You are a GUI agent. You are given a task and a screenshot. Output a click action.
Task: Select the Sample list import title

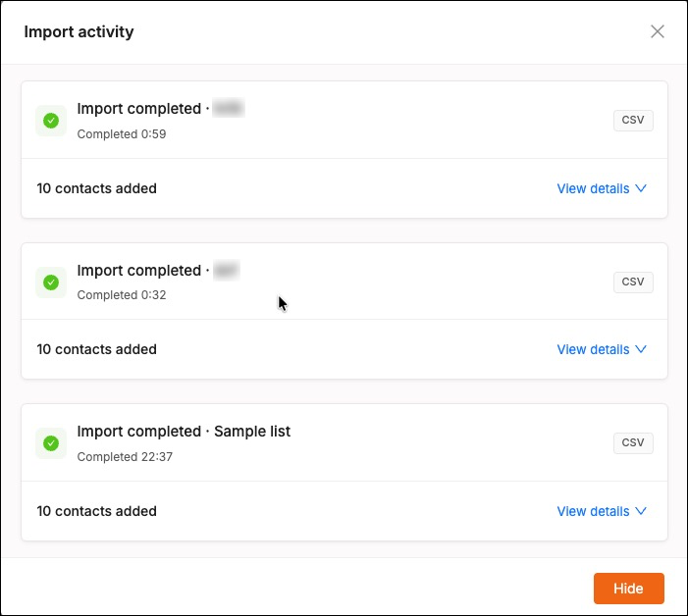[x=184, y=432]
